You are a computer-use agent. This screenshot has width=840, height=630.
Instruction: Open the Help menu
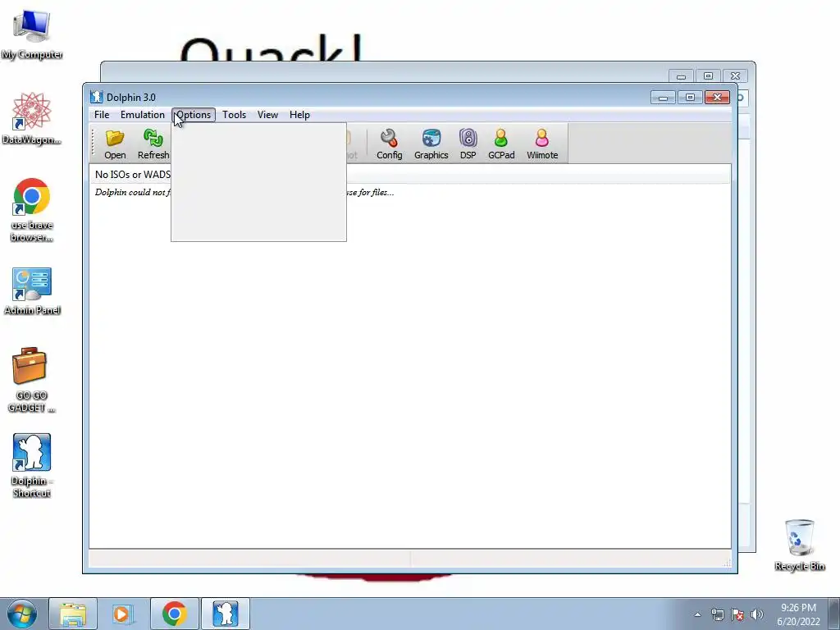coord(299,115)
